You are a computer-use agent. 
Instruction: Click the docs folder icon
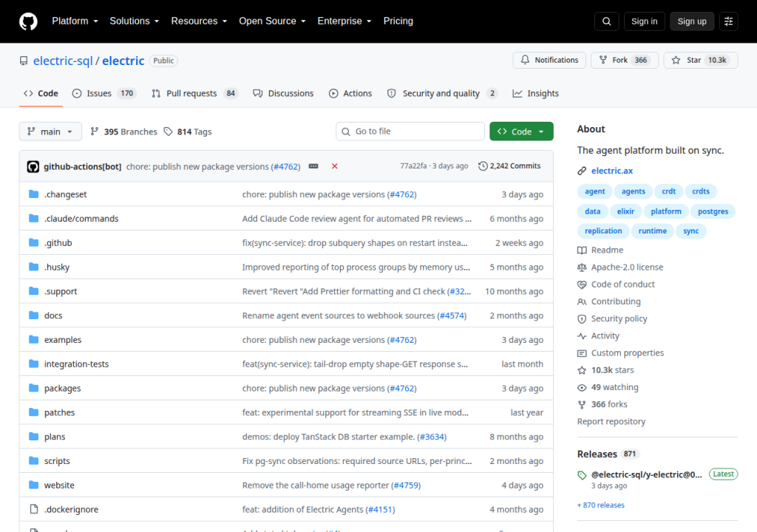tap(33, 316)
